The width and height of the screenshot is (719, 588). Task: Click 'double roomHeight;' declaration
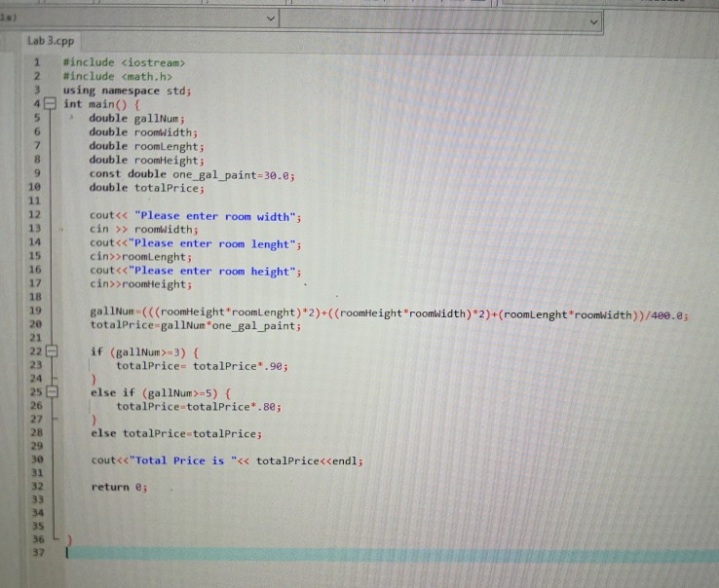tap(146, 161)
